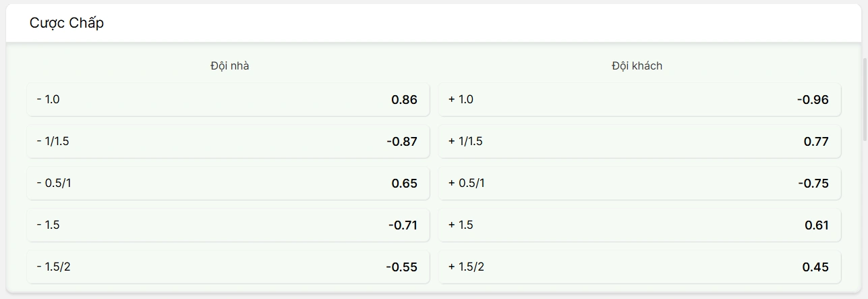Click the Đội nhà column heading
The width and height of the screenshot is (868, 299).
tap(229, 65)
